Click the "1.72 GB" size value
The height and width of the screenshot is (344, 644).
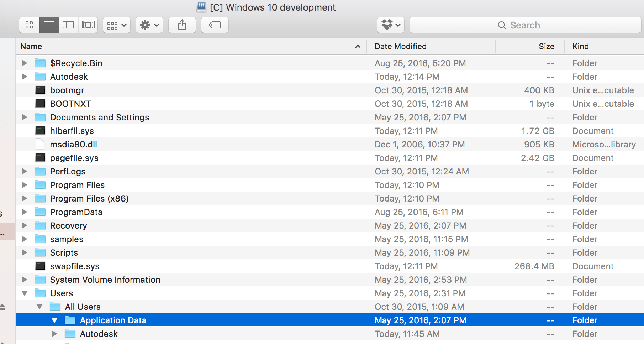(538, 131)
